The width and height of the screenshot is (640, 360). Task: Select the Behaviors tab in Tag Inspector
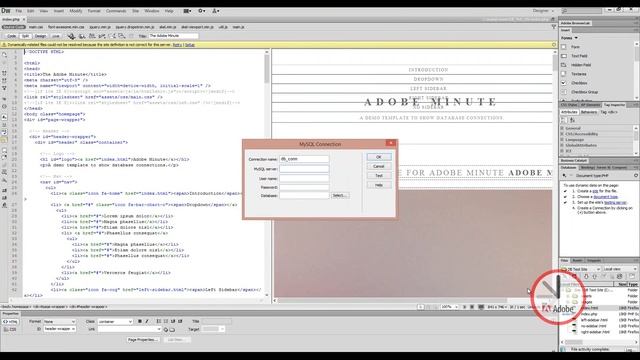coord(589,112)
